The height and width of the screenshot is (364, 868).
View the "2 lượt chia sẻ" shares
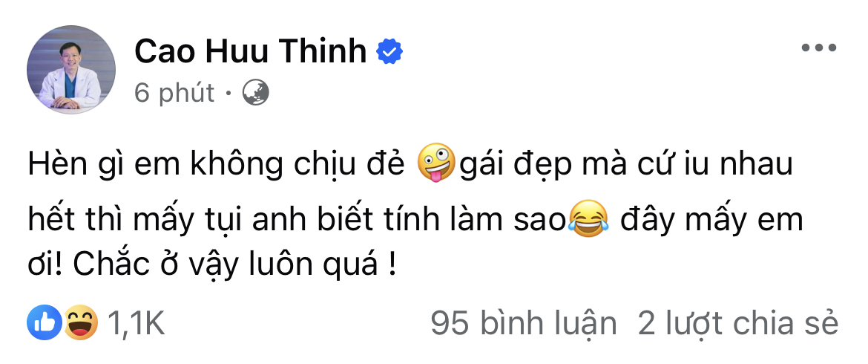pyautogui.click(x=738, y=323)
